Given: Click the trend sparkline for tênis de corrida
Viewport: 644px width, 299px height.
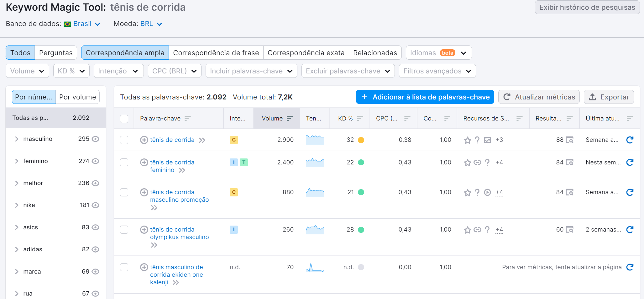Looking at the screenshot, I should [x=315, y=140].
